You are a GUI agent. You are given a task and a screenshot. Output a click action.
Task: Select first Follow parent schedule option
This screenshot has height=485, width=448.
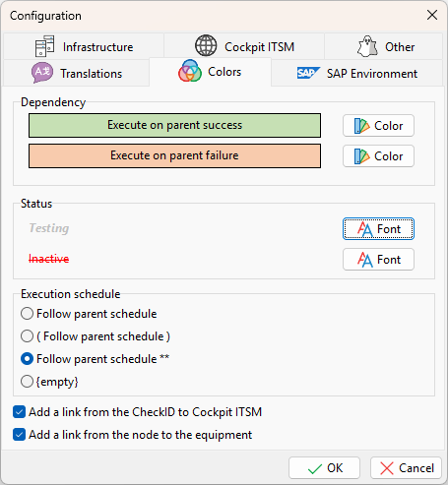click(x=27, y=314)
